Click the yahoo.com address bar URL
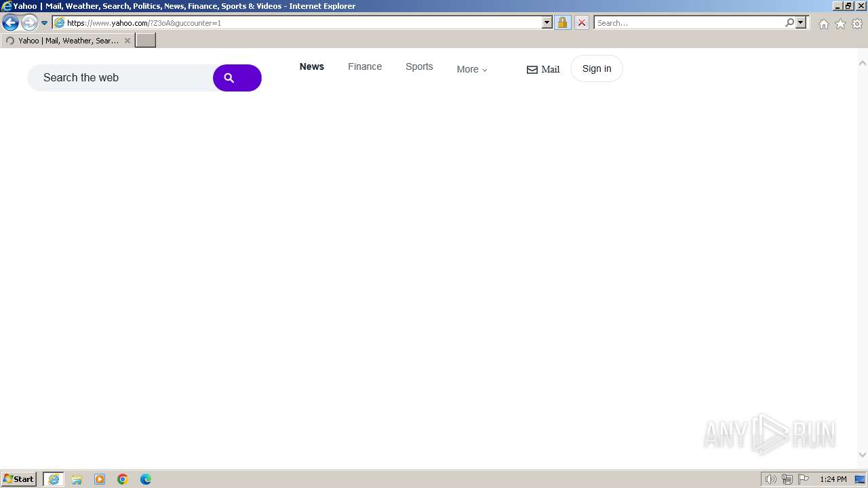Image resolution: width=868 pixels, height=488 pixels. coord(144,23)
